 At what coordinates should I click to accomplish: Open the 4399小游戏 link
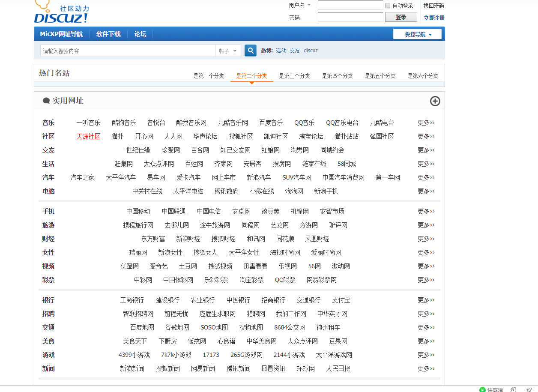134,355
